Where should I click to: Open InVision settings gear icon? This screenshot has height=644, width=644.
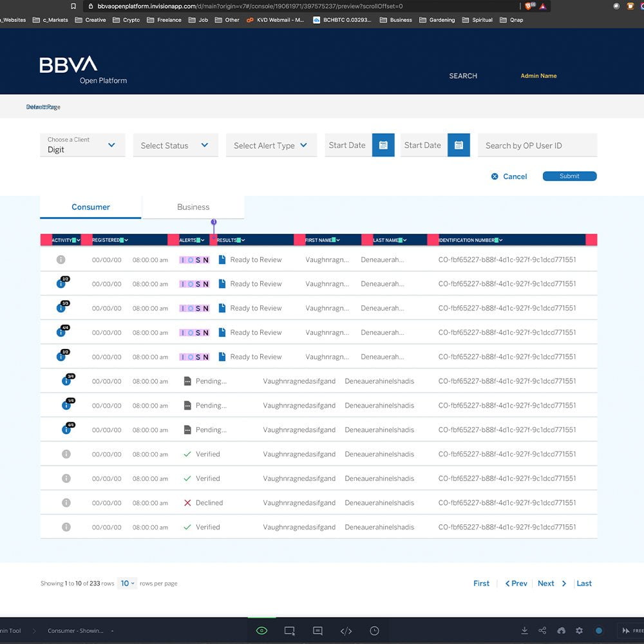(579, 630)
